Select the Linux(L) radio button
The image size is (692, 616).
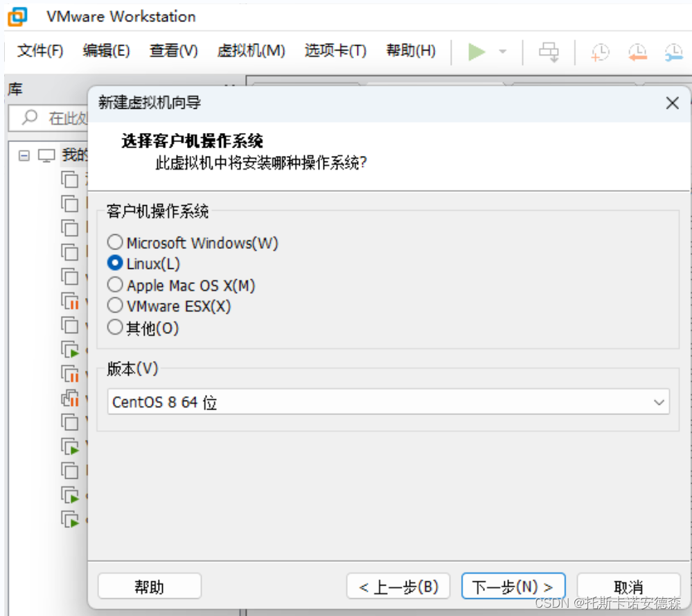[x=115, y=263]
